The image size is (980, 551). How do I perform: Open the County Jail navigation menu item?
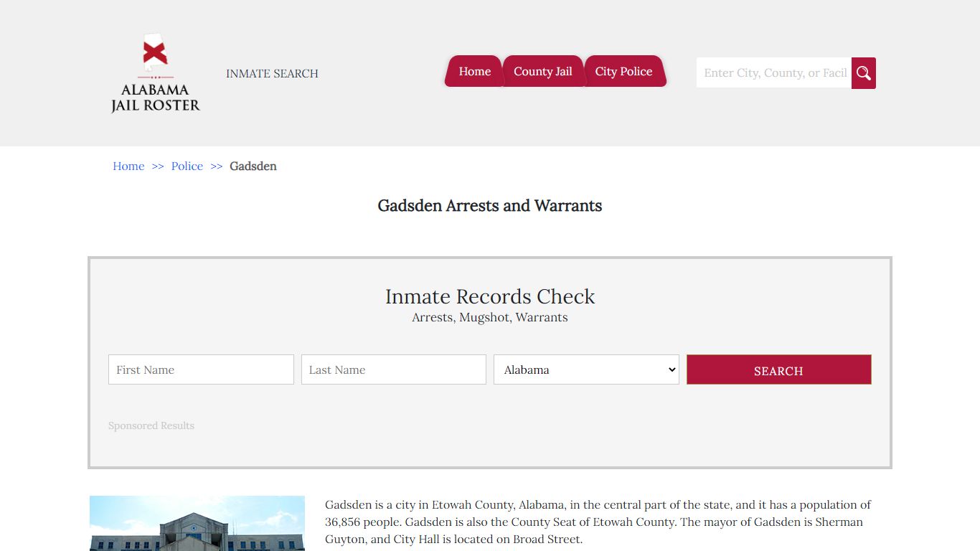543,71
